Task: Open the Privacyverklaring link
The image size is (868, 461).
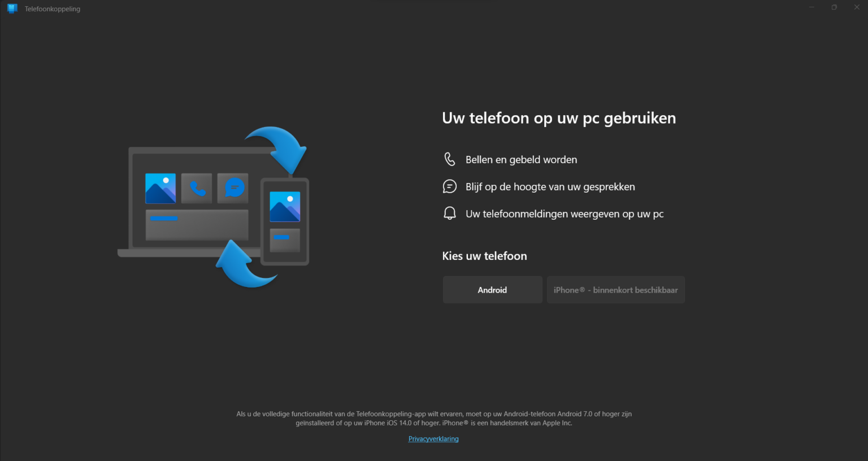Action: (x=433, y=438)
